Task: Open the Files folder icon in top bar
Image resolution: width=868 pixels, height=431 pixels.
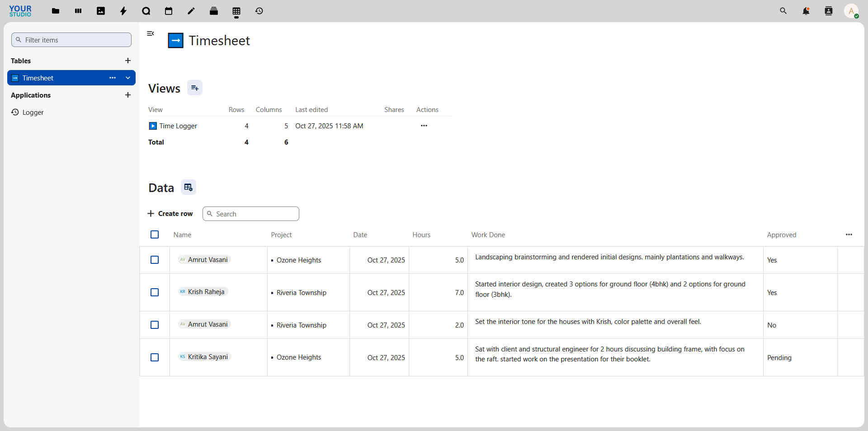Action: click(x=56, y=11)
